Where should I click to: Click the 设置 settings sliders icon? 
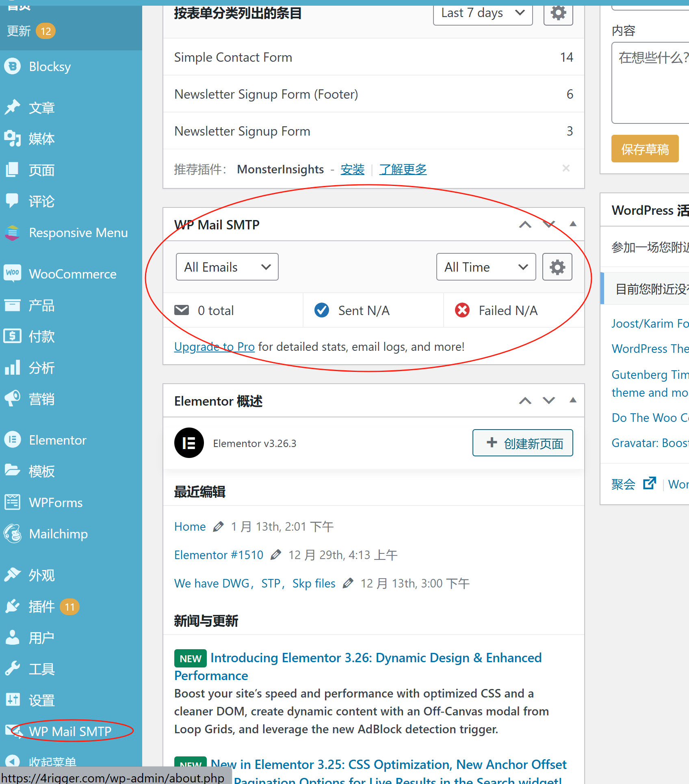(12, 700)
